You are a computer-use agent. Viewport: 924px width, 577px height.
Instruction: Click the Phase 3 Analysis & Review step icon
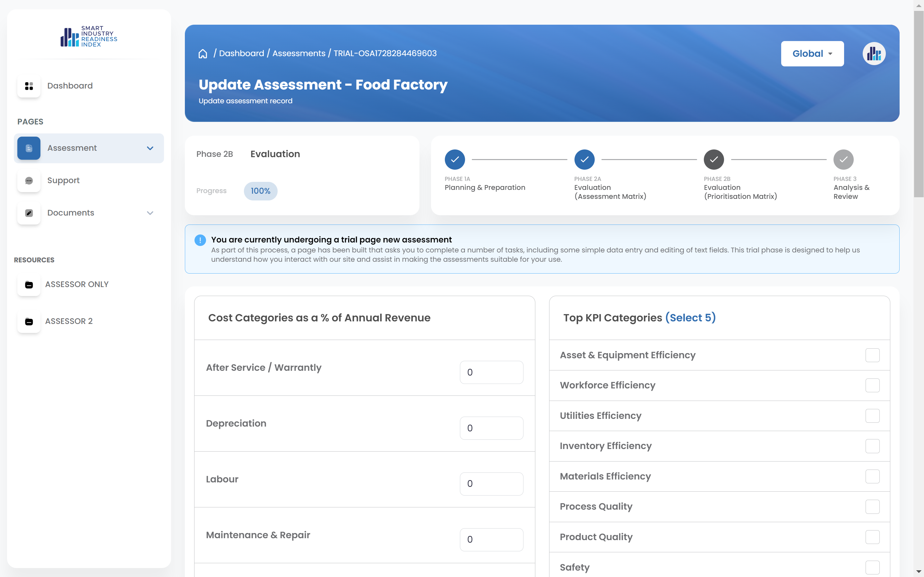pyautogui.click(x=843, y=159)
